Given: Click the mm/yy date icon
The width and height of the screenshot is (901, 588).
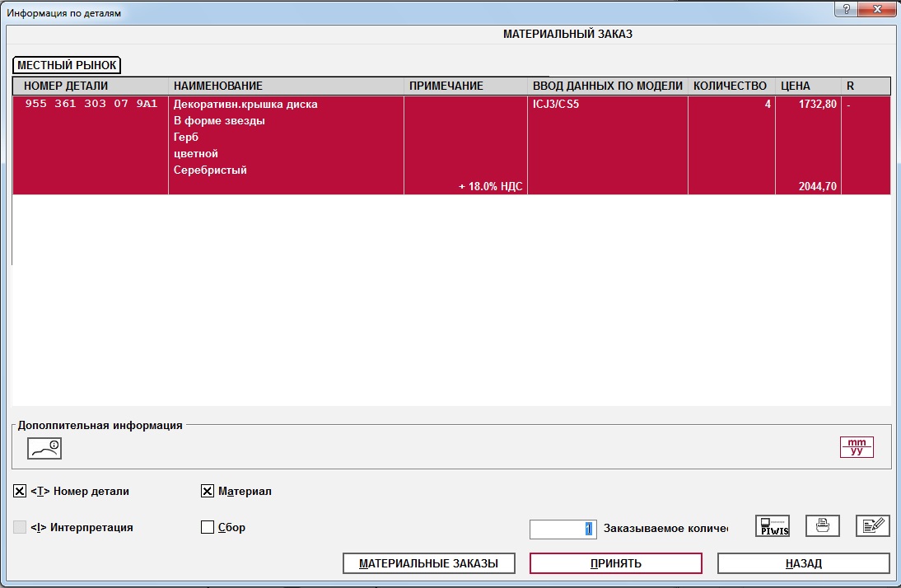Looking at the screenshot, I should point(857,447).
